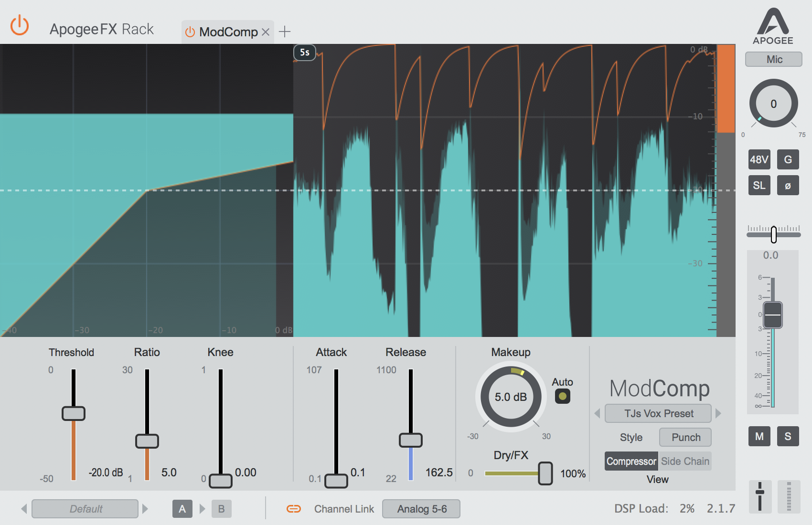
Task: Open the Punch style selector
Action: (685, 437)
